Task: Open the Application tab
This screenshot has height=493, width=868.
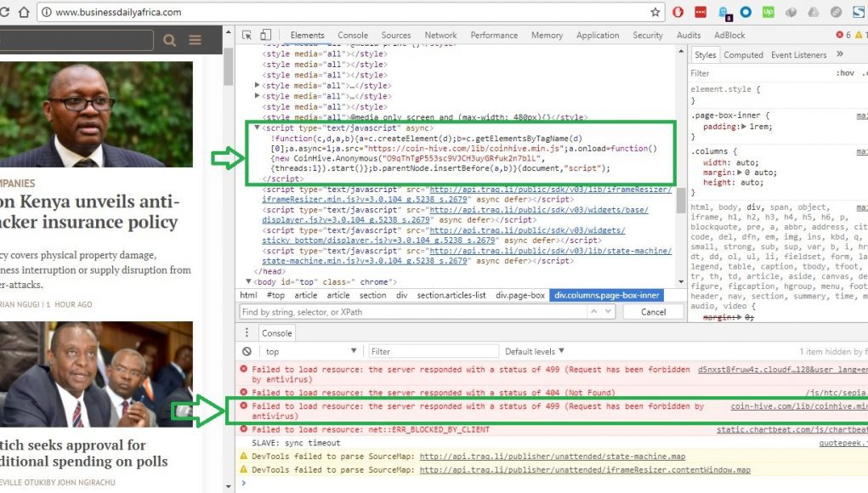Action: click(x=598, y=35)
